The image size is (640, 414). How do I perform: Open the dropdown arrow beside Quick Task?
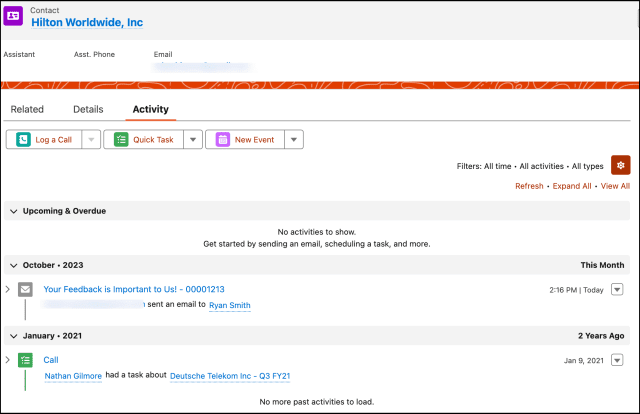click(193, 140)
